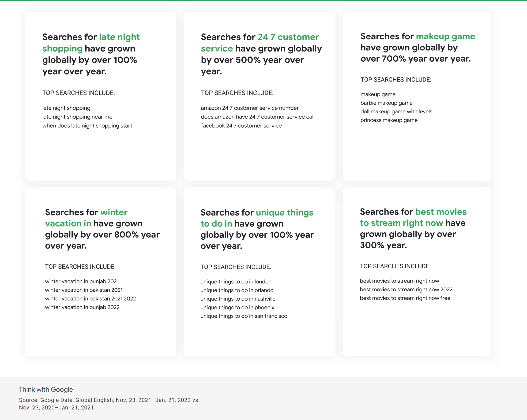Click 'unique things to do in san francisco'
This screenshot has width=527, height=420.
244,316
